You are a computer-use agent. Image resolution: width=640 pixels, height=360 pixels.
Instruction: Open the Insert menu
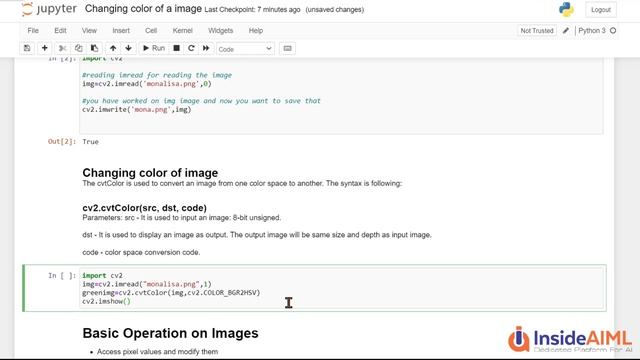click(x=121, y=31)
